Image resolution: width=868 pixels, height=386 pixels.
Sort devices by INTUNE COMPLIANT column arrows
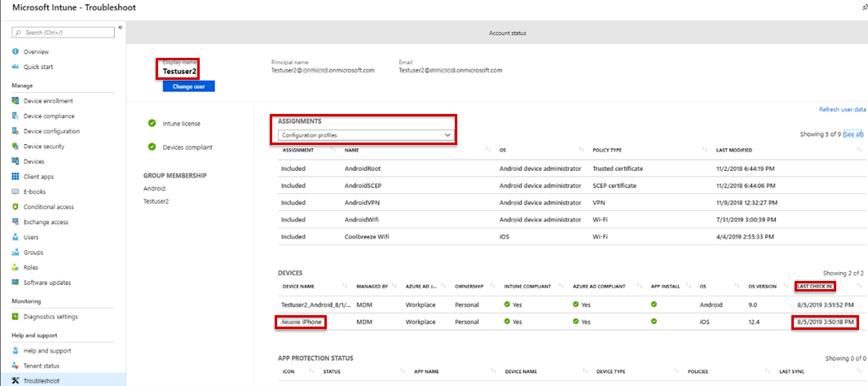point(562,287)
